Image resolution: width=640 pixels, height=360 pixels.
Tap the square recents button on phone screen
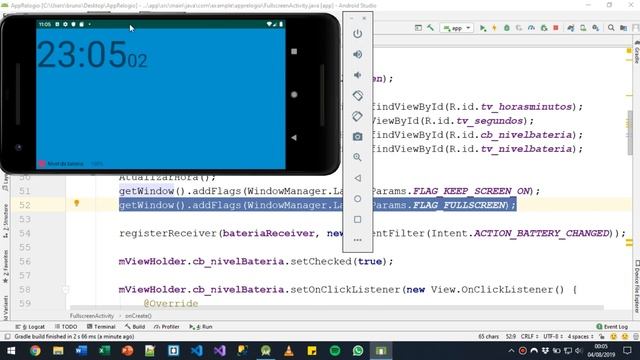pyautogui.click(x=294, y=51)
